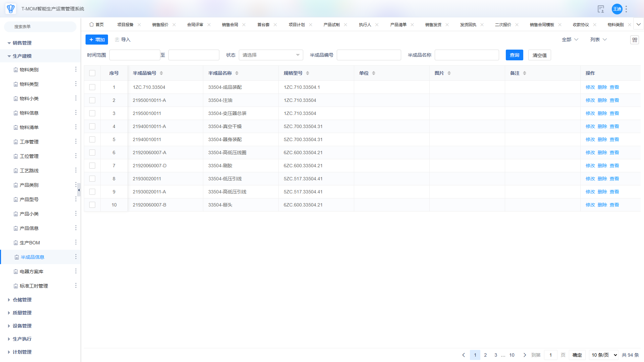
Task: Select the checkbox for row 10
Action: [92, 205]
